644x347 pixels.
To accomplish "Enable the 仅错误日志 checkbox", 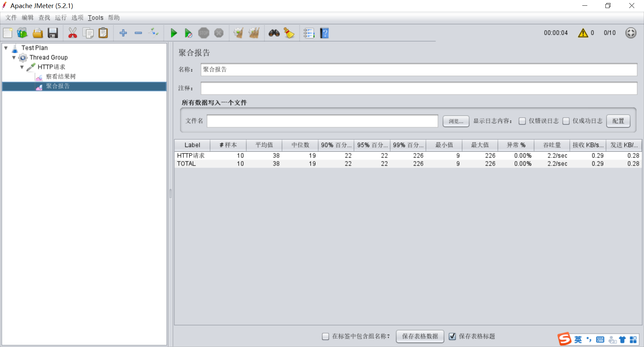I will [x=522, y=121].
